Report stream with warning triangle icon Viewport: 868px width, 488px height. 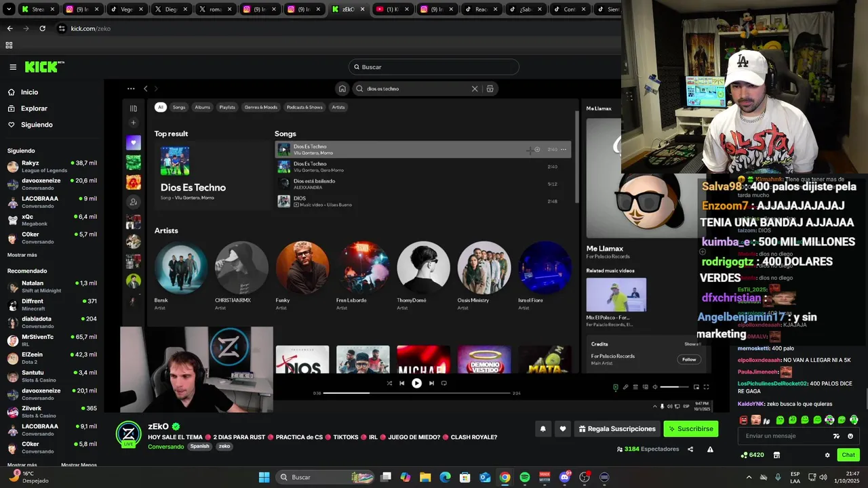click(x=710, y=449)
